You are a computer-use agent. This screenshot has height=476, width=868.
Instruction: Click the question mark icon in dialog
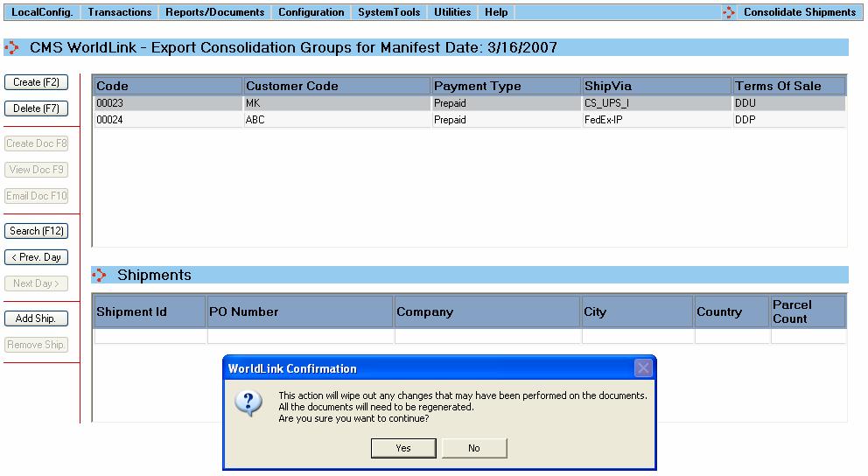[249, 403]
